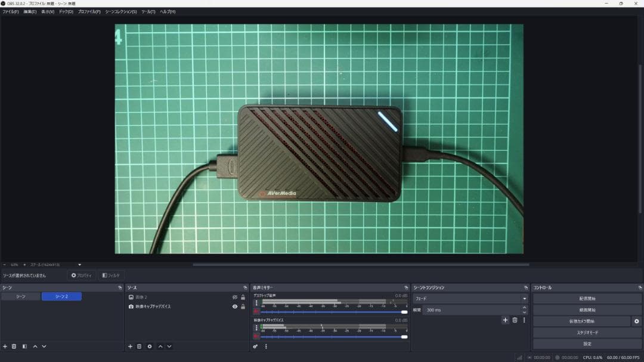The image size is (644, 362).
Task: Show the hidden 画像 2 source
Action: click(235, 296)
